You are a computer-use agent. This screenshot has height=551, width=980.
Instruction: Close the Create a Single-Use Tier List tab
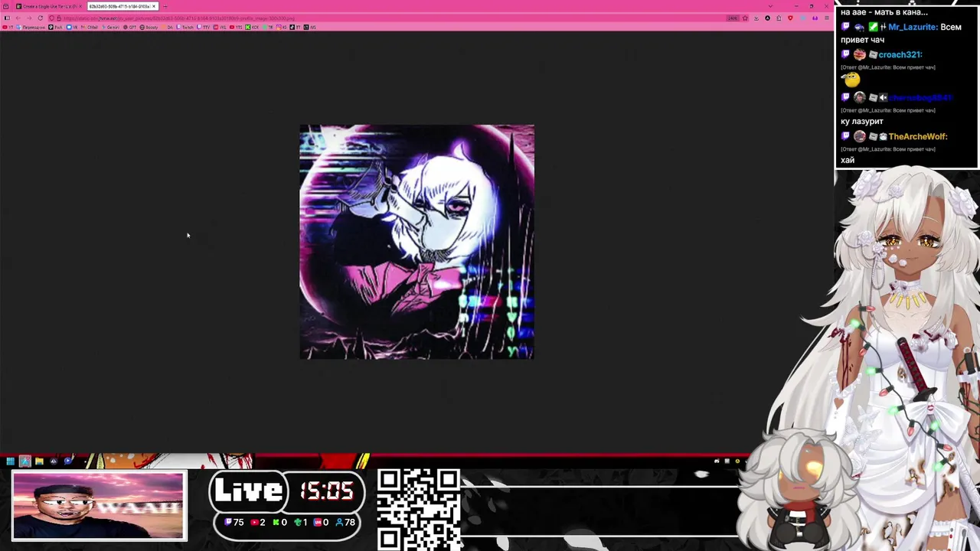(80, 6)
